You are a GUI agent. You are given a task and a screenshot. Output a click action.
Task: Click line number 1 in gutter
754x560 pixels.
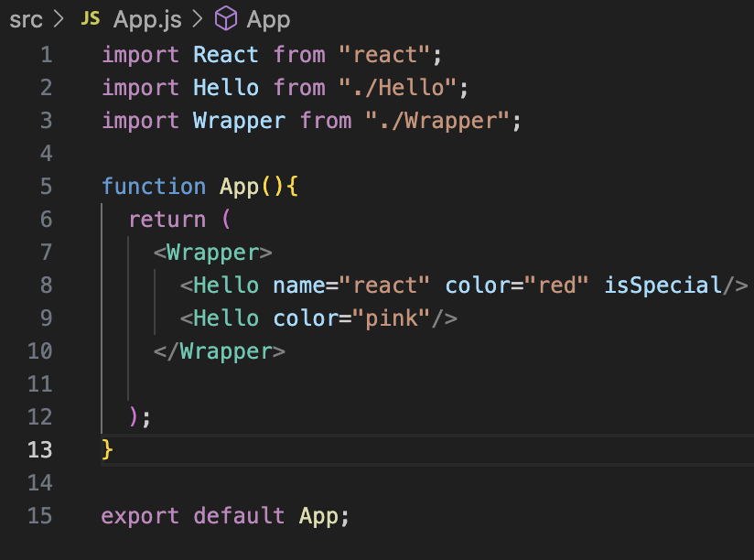(46, 55)
